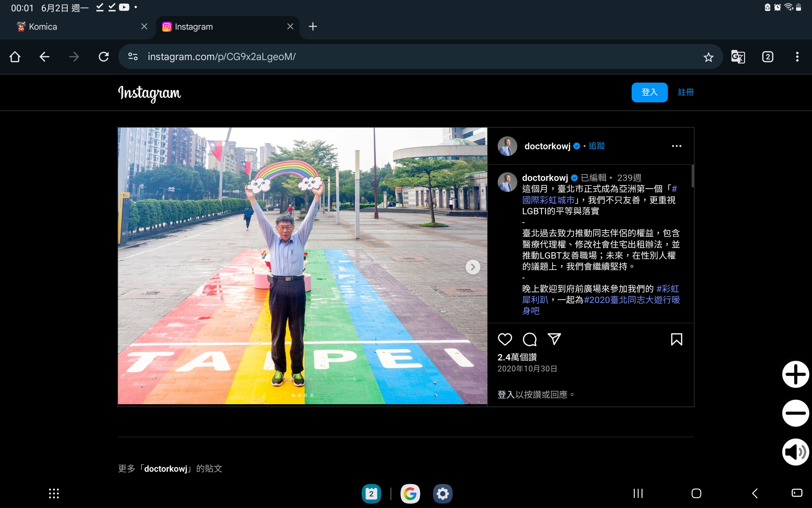
Task: Click the 239週 post age text
Action: (629, 178)
